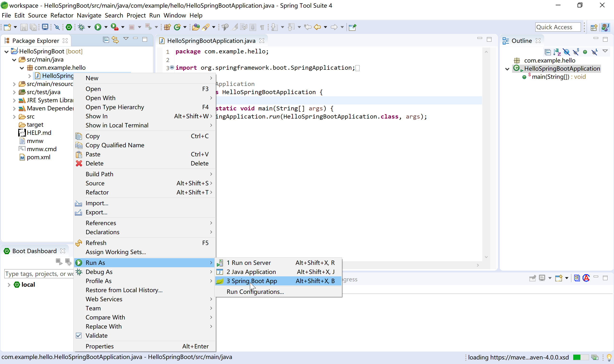Expand the HelloSpringBootApplication class node
Image resolution: width=614 pixels, height=364 pixels.
pyautogui.click(x=506, y=68)
